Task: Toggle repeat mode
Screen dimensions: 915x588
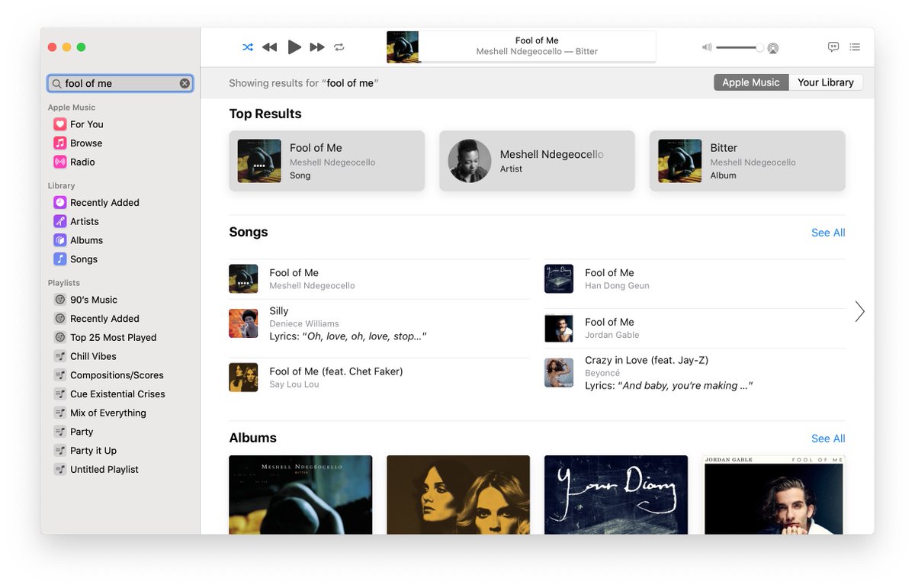Action: coord(339,47)
